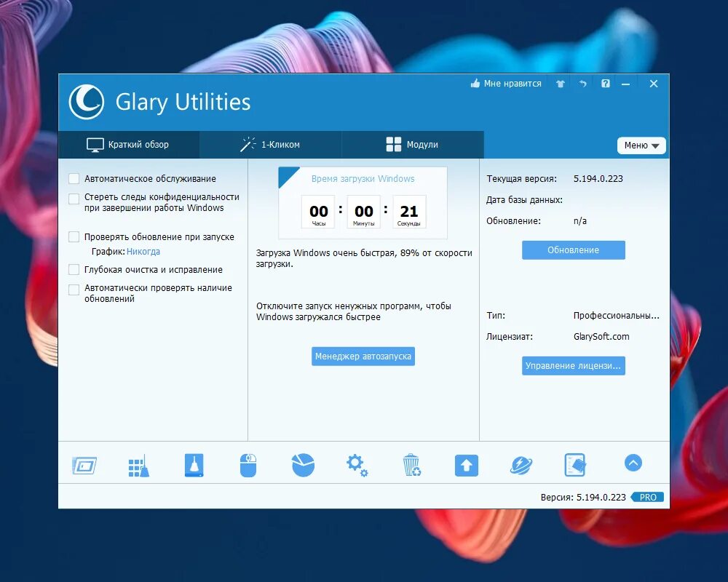Toggle 'Автоматически проверять наличие обновлений'
The width and height of the screenshot is (728, 582).
(x=74, y=290)
